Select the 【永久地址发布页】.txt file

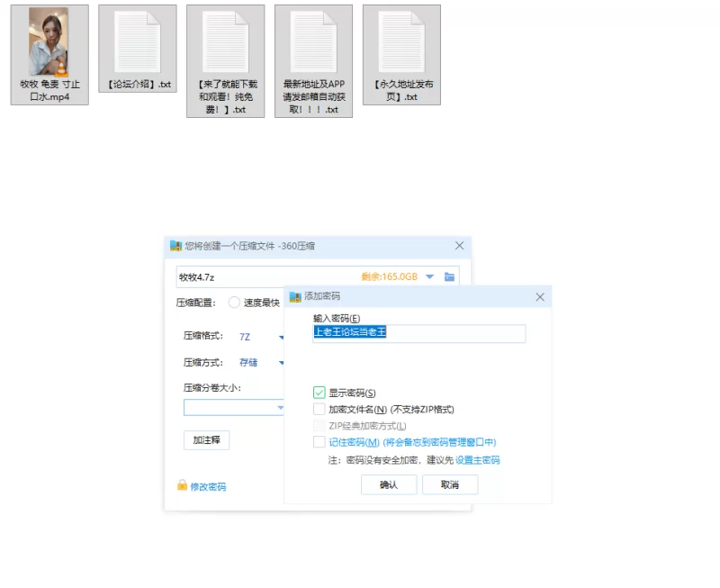(x=401, y=55)
